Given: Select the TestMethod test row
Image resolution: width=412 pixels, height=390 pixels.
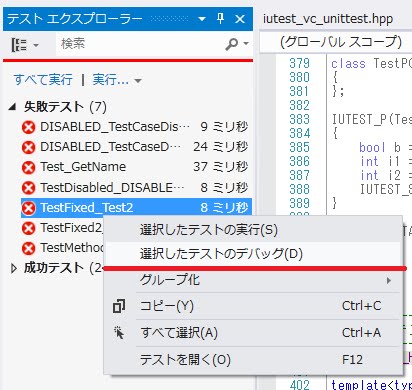Looking at the screenshot, I should click(62, 248).
